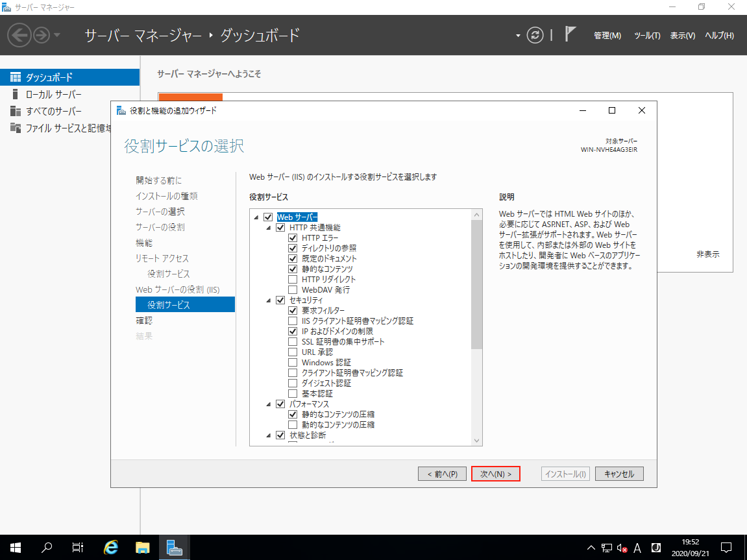The height and width of the screenshot is (560, 747).
Task: Open the 管理(M) menu
Action: 607,36
